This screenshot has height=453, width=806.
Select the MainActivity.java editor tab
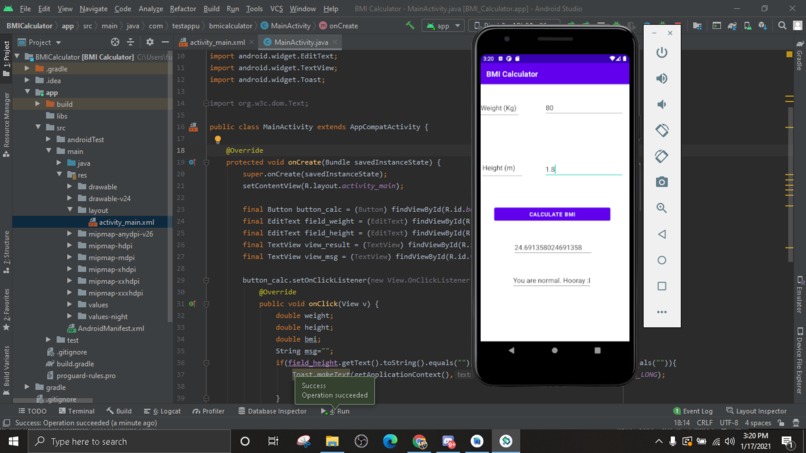[x=300, y=42]
